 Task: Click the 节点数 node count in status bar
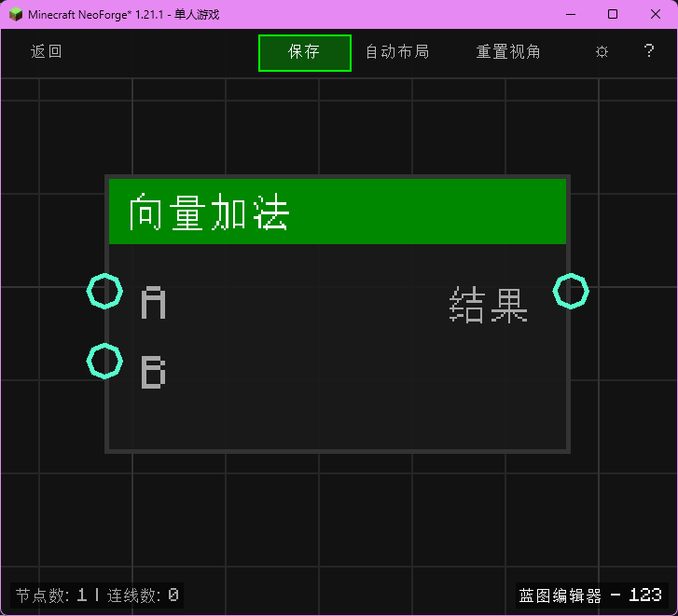[51, 595]
